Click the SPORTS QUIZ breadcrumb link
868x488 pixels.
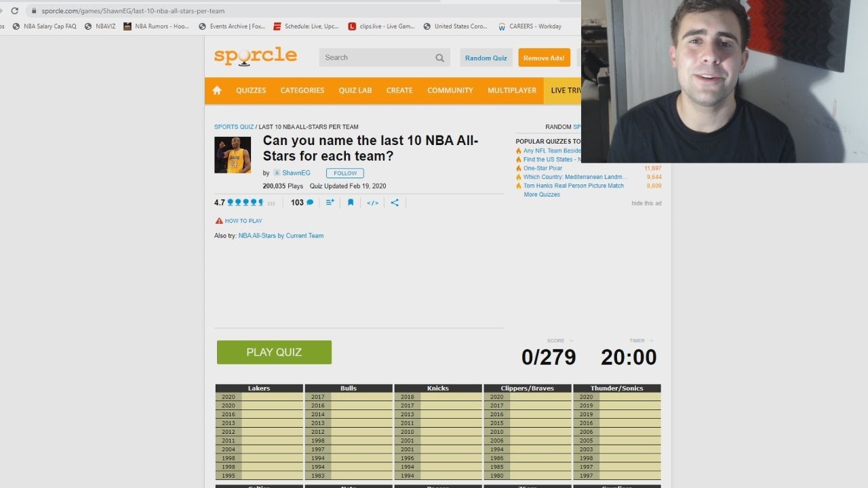pos(234,127)
